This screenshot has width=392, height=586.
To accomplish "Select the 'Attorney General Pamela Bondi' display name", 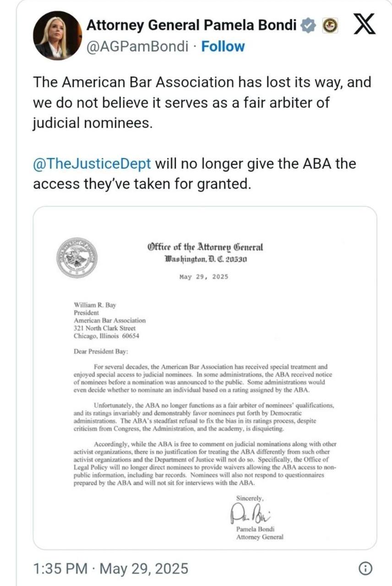I will pyautogui.click(x=192, y=25).
